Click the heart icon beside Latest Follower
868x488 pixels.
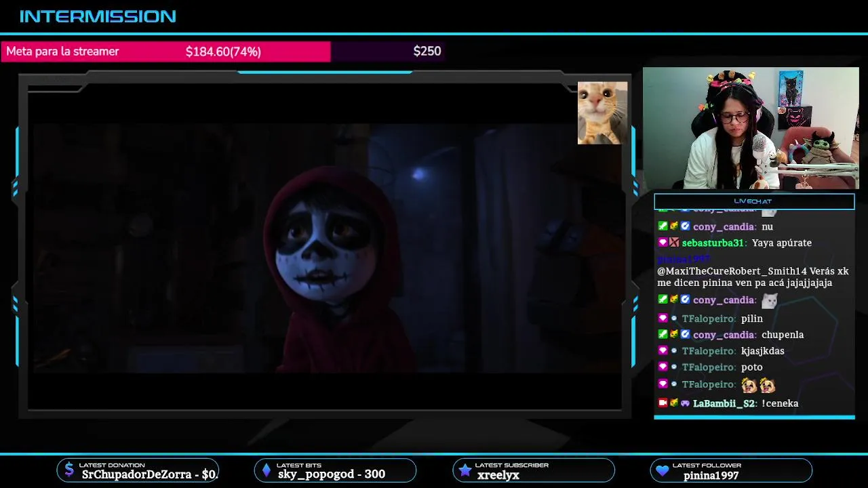[x=663, y=470]
